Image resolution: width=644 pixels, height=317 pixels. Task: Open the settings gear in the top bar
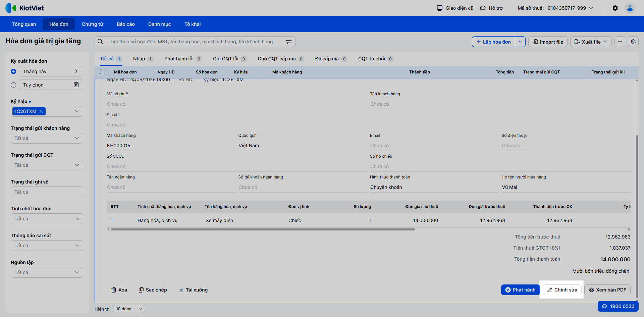coord(615,8)
